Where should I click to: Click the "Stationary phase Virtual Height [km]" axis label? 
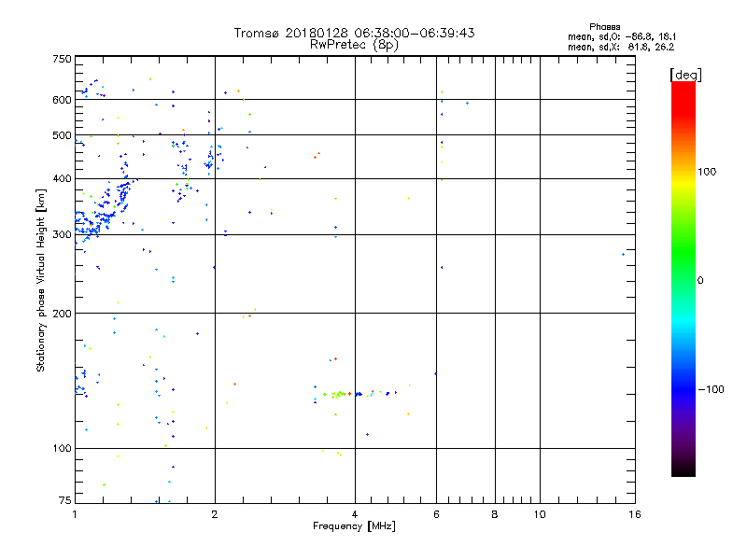coord(41,280)
